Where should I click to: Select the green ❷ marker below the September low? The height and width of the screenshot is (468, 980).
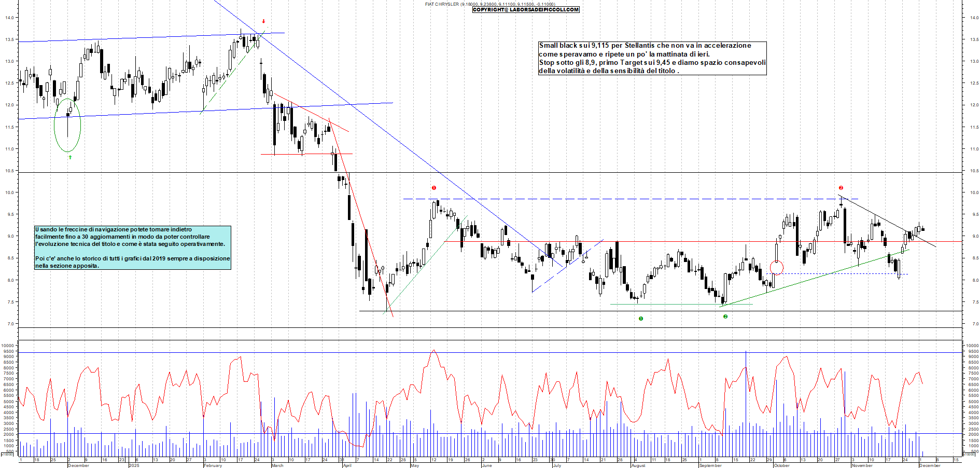coord(725,316)
